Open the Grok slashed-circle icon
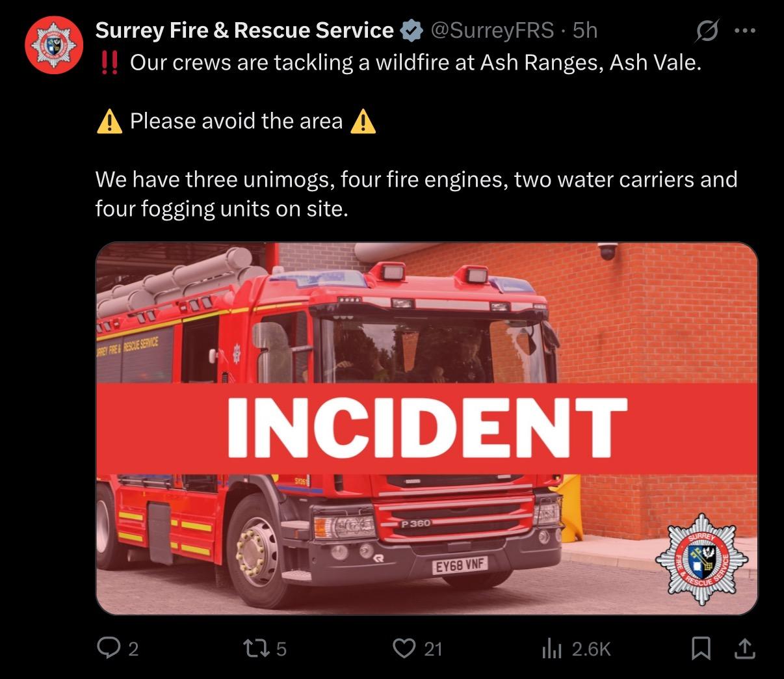This screenshot has height=679, width=784. tap(707, 31)
